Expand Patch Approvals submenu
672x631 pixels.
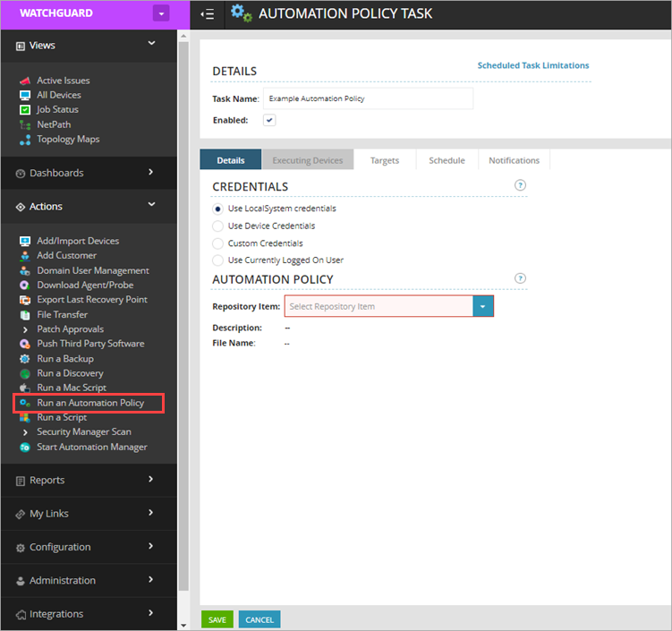coord(25,329)
